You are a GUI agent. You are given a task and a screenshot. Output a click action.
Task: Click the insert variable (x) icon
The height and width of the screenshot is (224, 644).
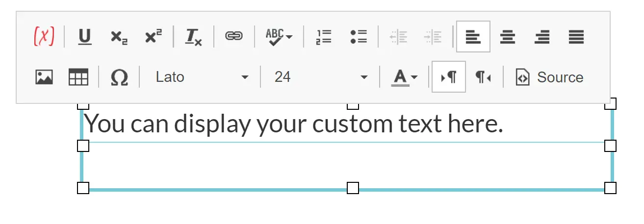(44, 37)
